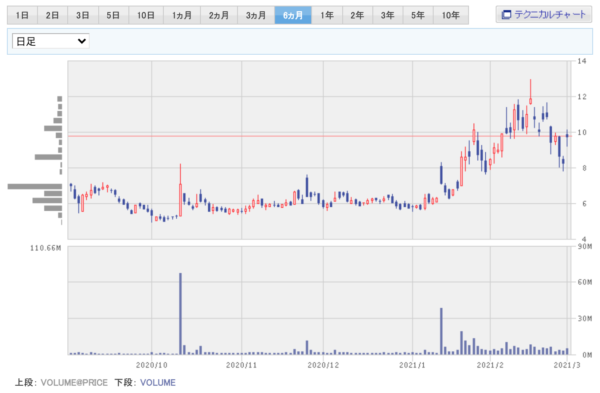Select the 2日 period tab
The image size is (600, 393).
pos(52,15)
